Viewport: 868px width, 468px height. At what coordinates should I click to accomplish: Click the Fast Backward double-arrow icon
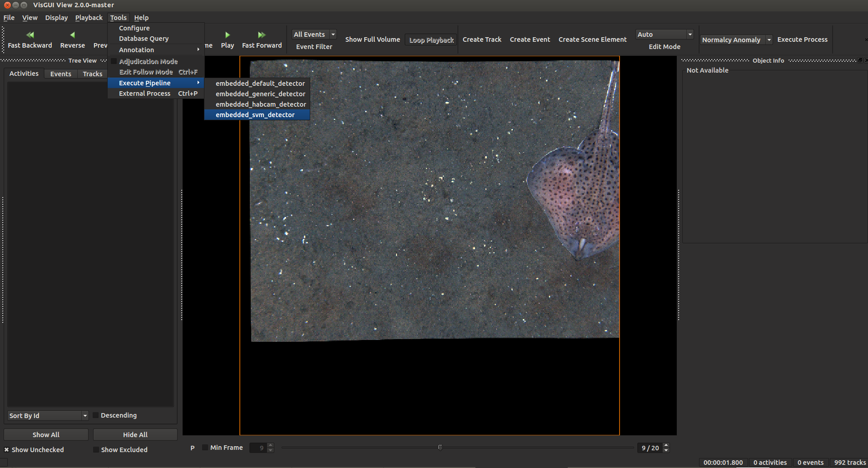coord(30,34)
